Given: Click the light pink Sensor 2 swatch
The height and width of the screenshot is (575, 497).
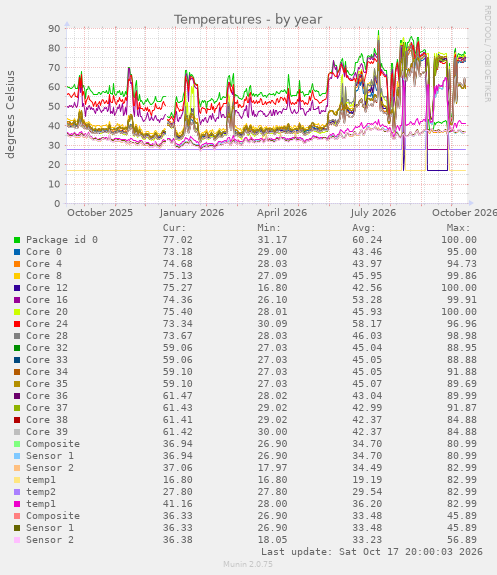Looking at the screenshot, I should [17, 540].
